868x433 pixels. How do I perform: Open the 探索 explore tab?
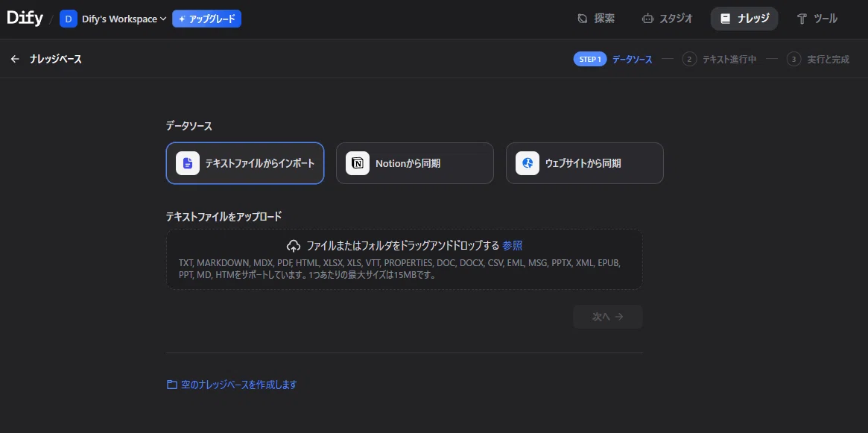pos(595,19)
